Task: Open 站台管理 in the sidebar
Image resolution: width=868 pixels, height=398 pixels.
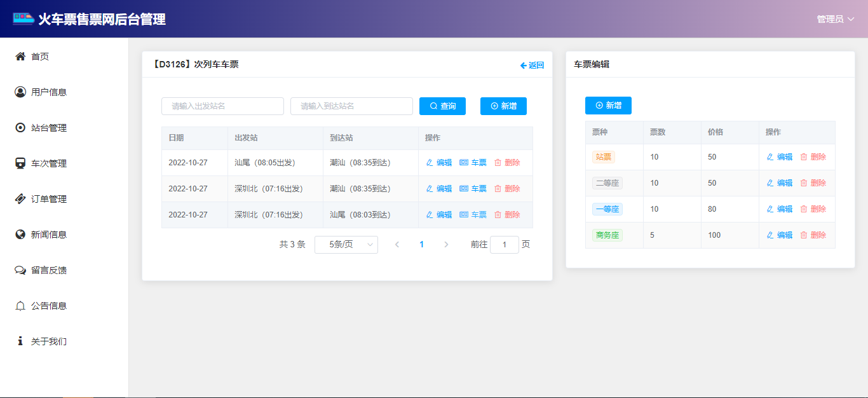Action: (x=49, y=128)
